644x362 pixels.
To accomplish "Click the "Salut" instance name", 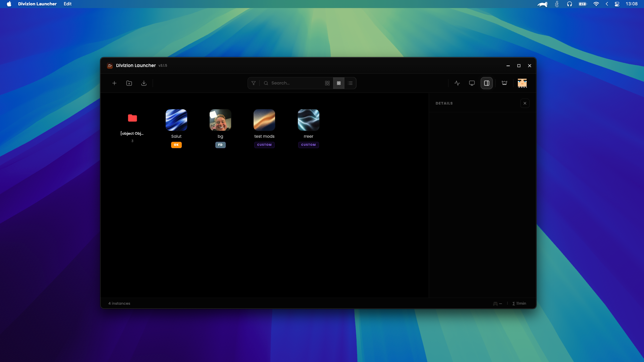I will coord(176,136).
